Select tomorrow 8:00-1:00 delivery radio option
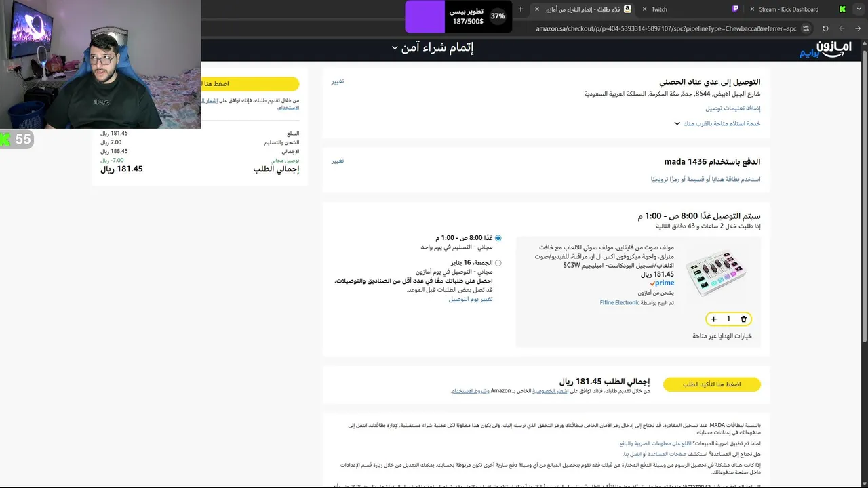868x488 pixels. tap(498, 238)
